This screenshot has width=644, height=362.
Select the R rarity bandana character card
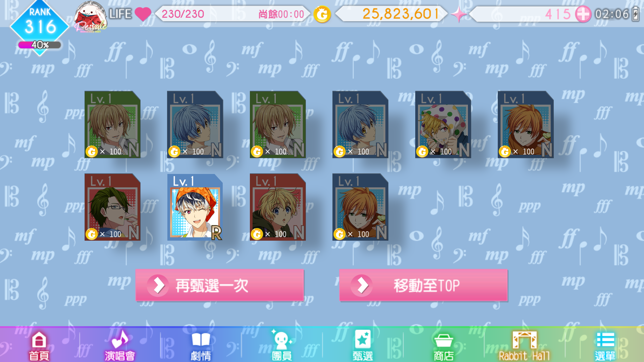coord(195,207)
